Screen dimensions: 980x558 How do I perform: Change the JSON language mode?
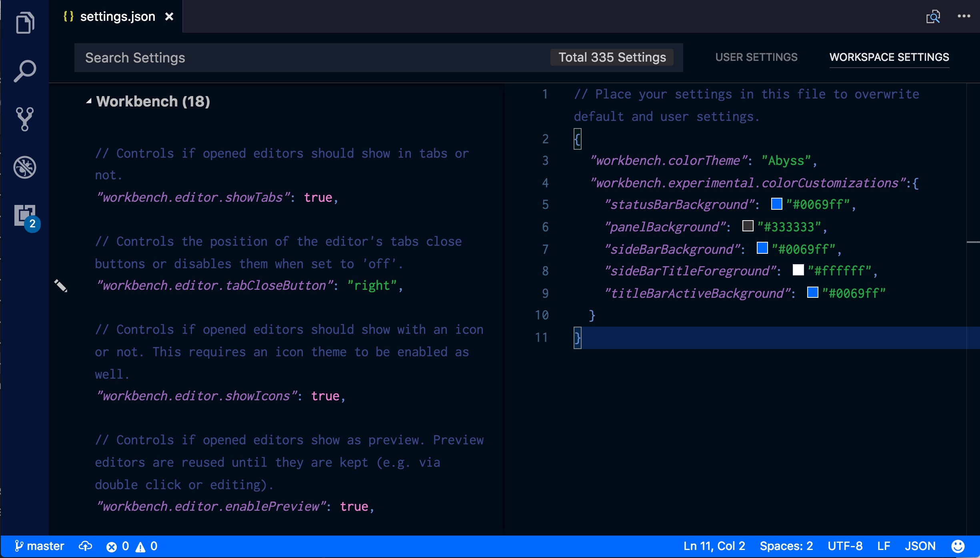920,546
